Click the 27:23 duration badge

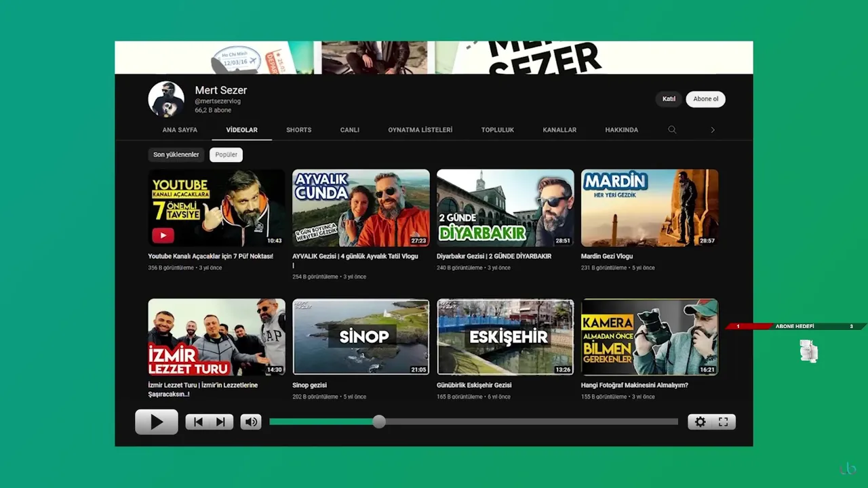[x=418, y=241]
